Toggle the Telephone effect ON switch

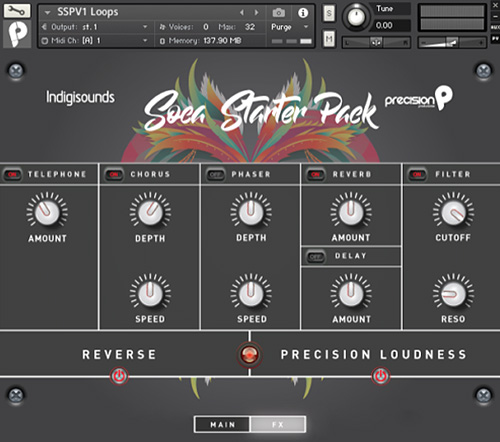13,174
